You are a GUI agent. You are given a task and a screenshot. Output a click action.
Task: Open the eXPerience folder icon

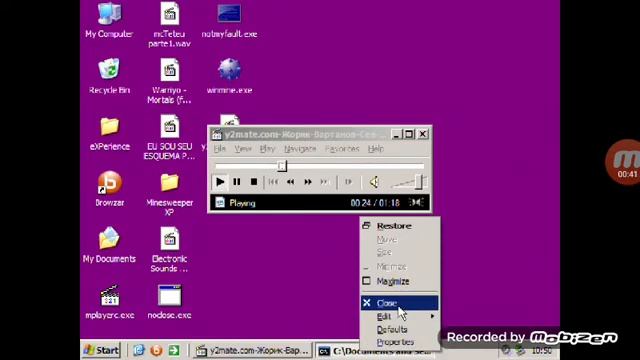[x=109, y=133]
